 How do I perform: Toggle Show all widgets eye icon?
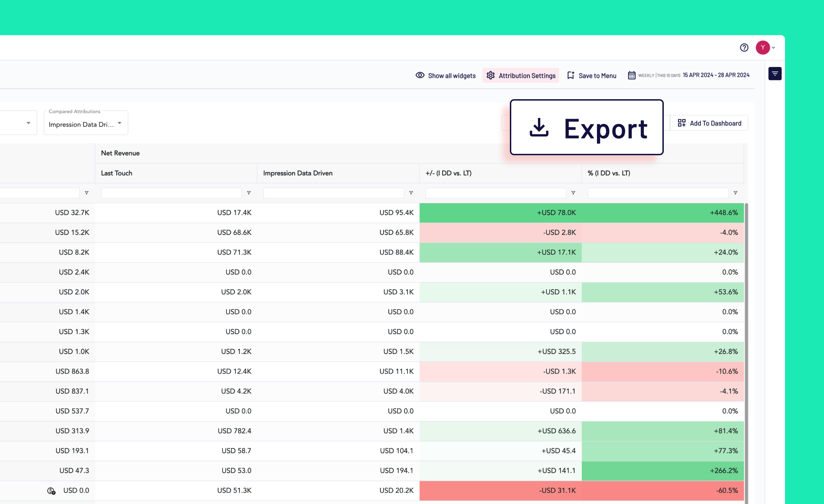pyautogui.click(x=420, y=75)
